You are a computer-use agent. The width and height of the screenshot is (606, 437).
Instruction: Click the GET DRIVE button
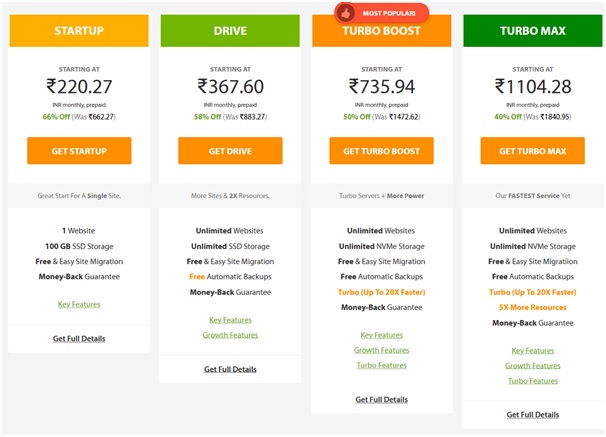(230, 151)
